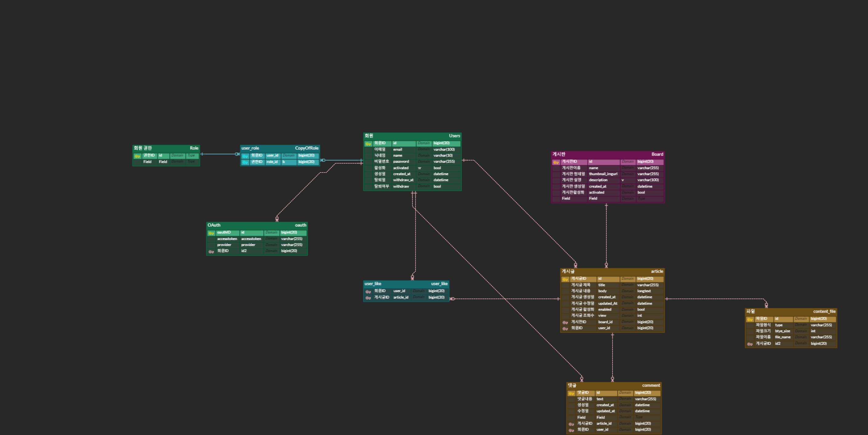The image size is (868, 435).
Task: Click the varchar(255) type of comment text
Action: [645, 399]
